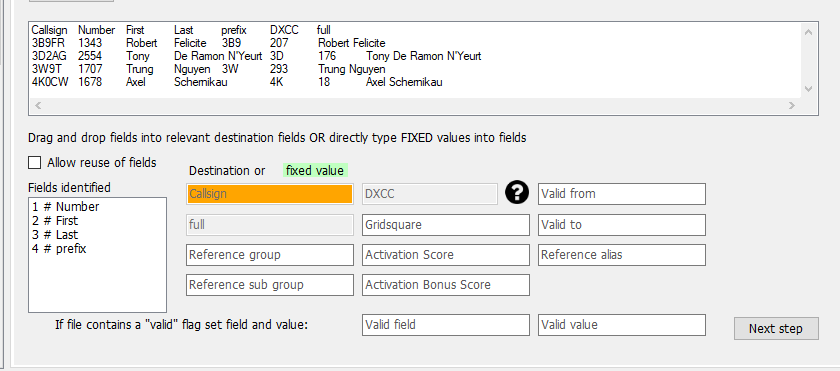Click preview horizontal scroll left arrow
This screenshot has width=840, height=371.
pyautogui.click(x=39, y=105)
